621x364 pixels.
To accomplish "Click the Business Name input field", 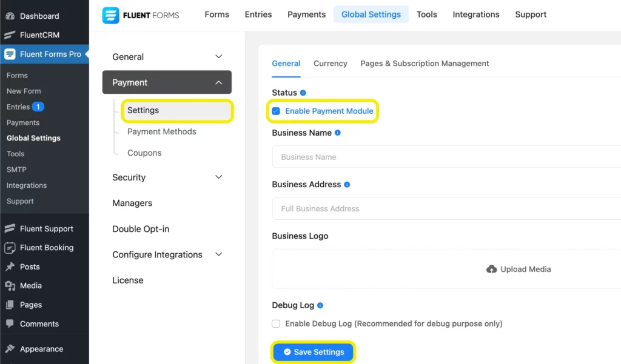I will 446,157.
